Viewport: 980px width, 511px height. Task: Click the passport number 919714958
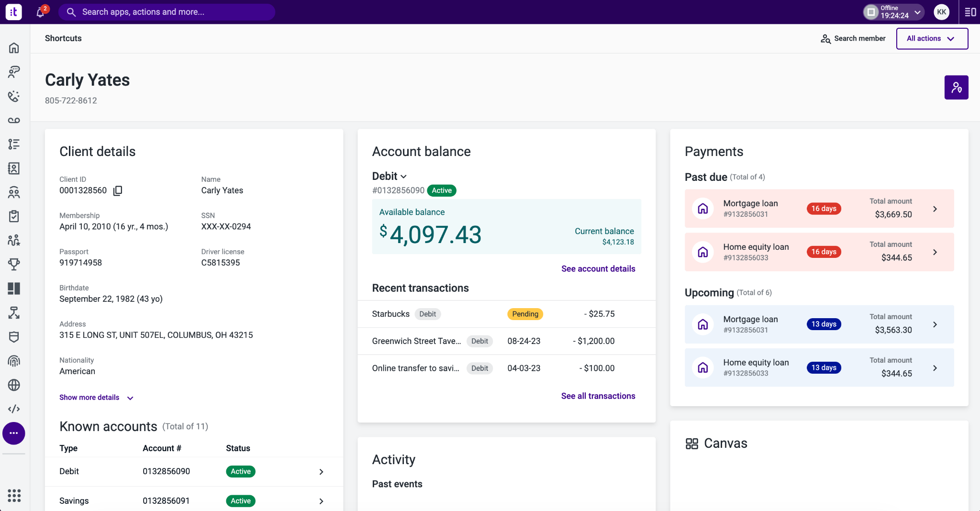pyautogui.click(x=80, y=263)
